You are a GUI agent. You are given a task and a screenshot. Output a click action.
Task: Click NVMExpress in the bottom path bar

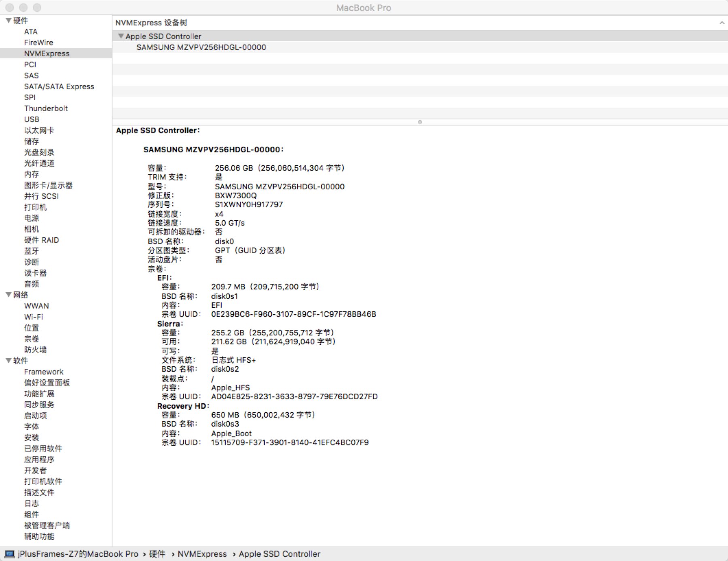[x=202, y=554]
